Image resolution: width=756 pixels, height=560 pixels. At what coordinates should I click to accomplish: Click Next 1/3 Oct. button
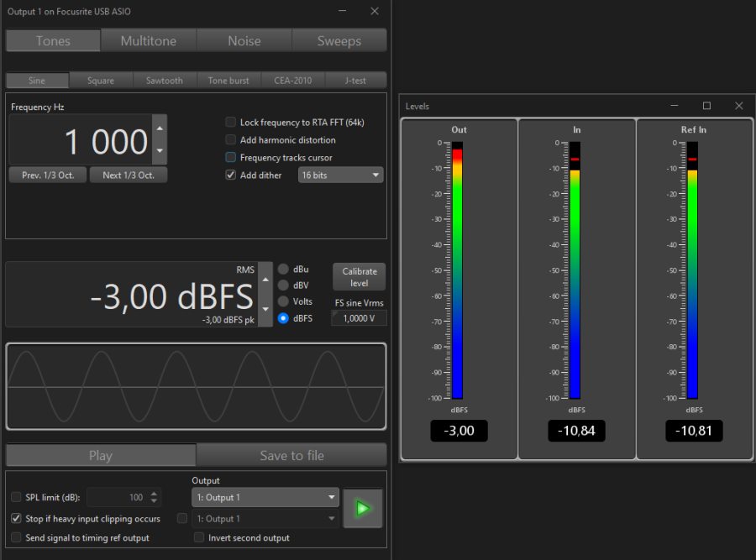[129, 175]
